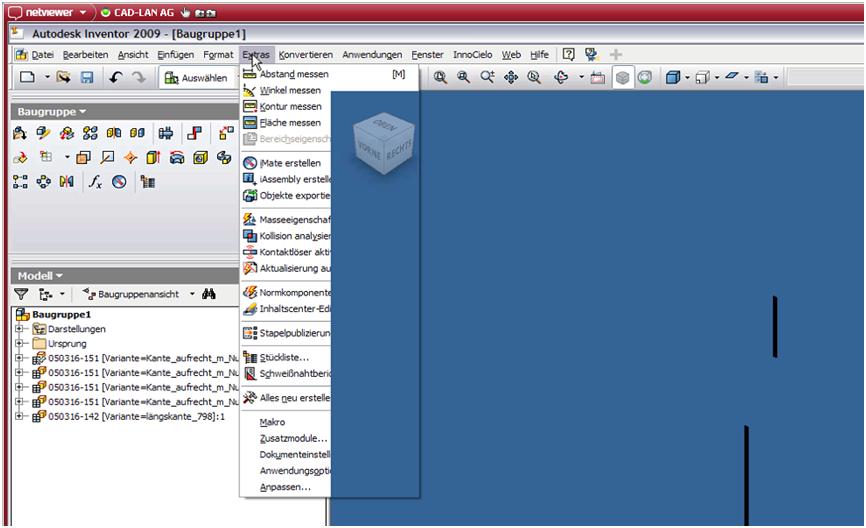Expand the Ursprung tree node
Screen dimensions: 866x528
point(19,344)
